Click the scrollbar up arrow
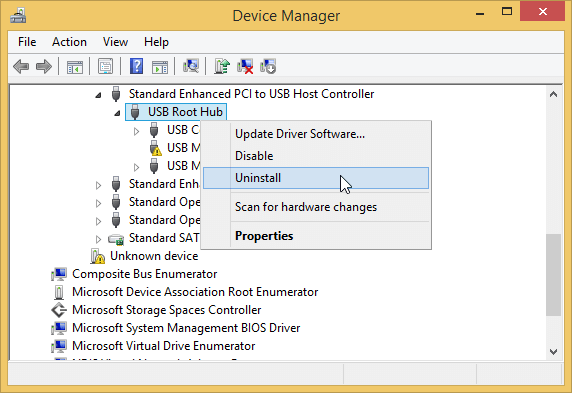 553,95
